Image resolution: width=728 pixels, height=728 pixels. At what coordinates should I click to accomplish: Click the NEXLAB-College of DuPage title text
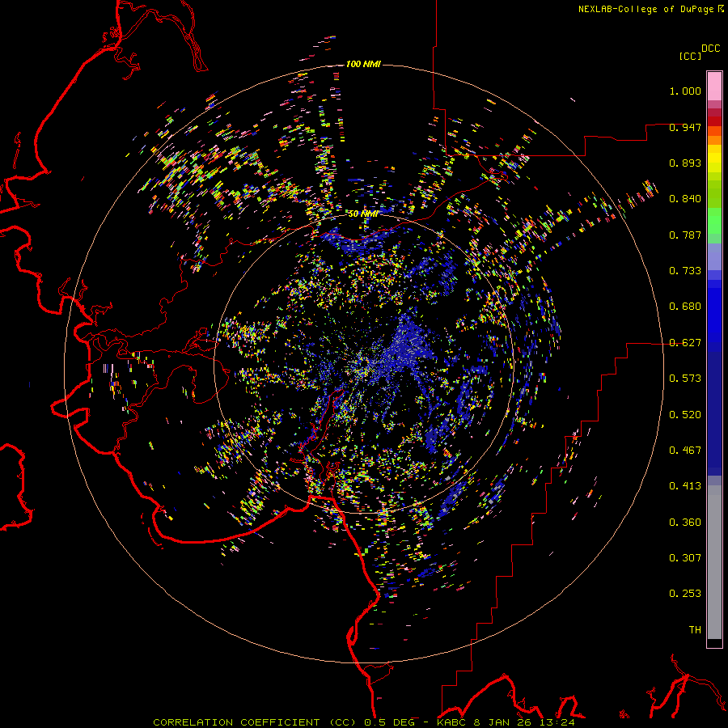(645, 9)
